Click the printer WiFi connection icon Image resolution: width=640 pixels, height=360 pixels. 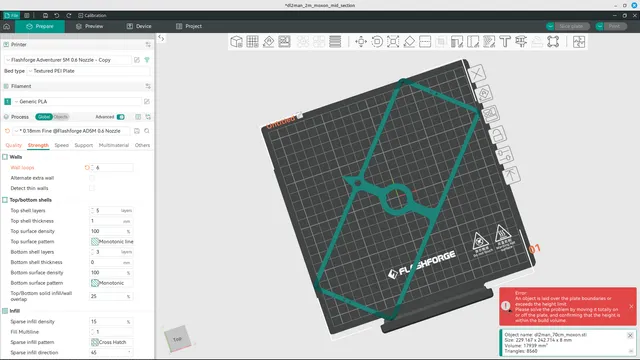coord(147,60)
